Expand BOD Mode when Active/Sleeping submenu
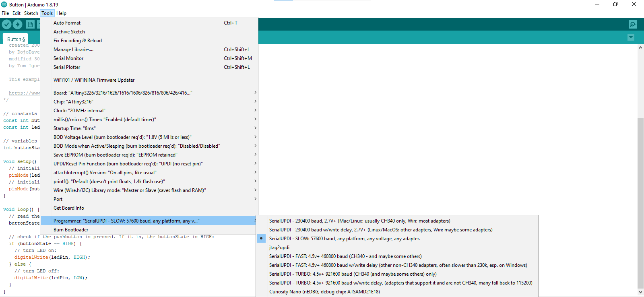The height and width of the screenshot is (297, 644). click(149, 146)
